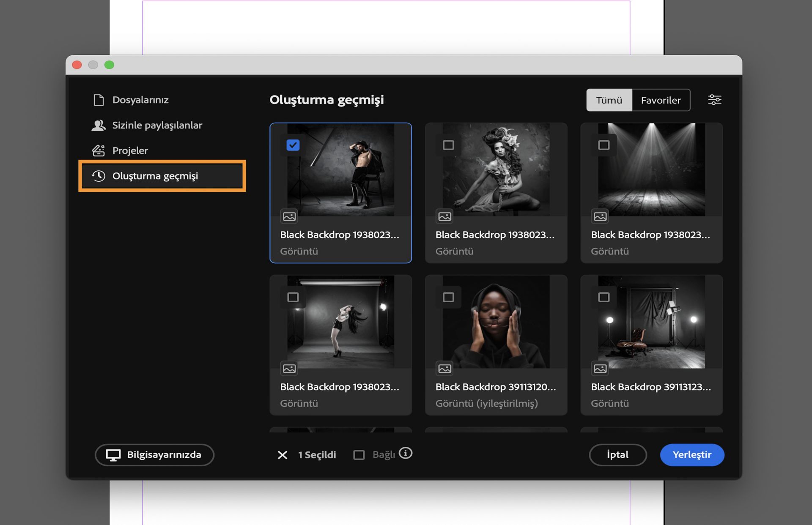812x525 pixels.
Task: Click image type icon on hooded woman thumbnail
Action: (444, 369)
